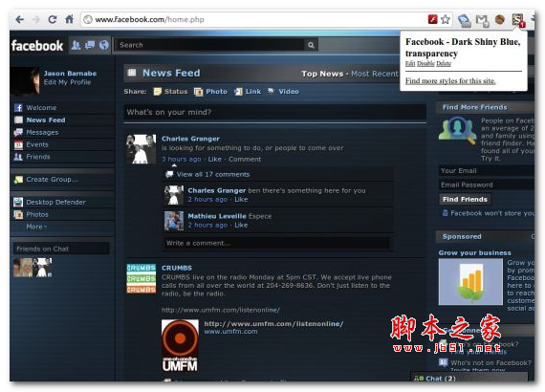
Task: Open the browser home page icon
Action: [70, 19]
